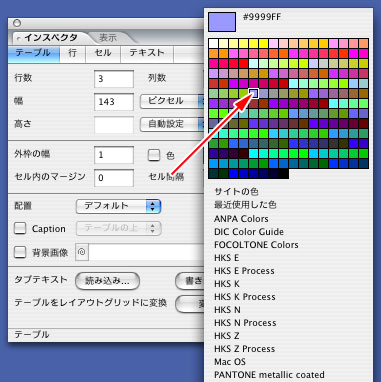Click the large current color preview swatch
The image size is (381, 382).
pyautogui.click(x=222, y=22)
